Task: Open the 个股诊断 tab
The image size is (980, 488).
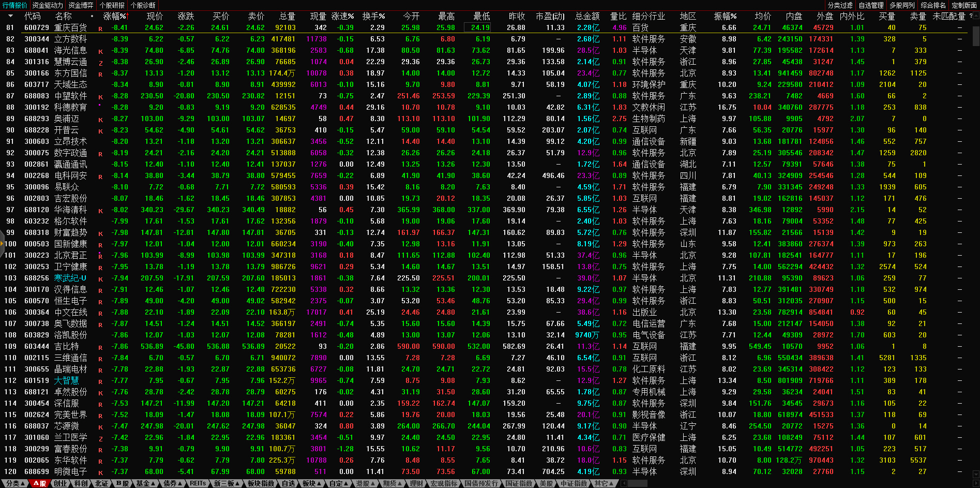Action: [x=143, y=5]
